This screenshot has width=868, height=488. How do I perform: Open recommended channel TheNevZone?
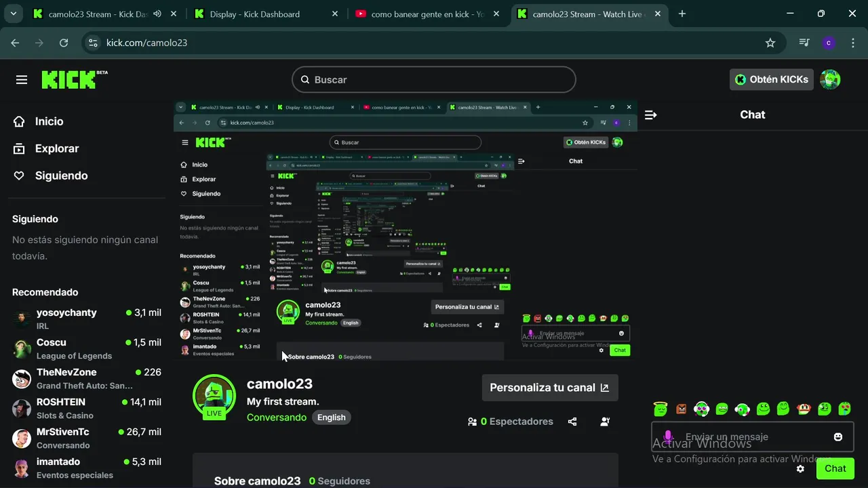(x=87, y=378)
